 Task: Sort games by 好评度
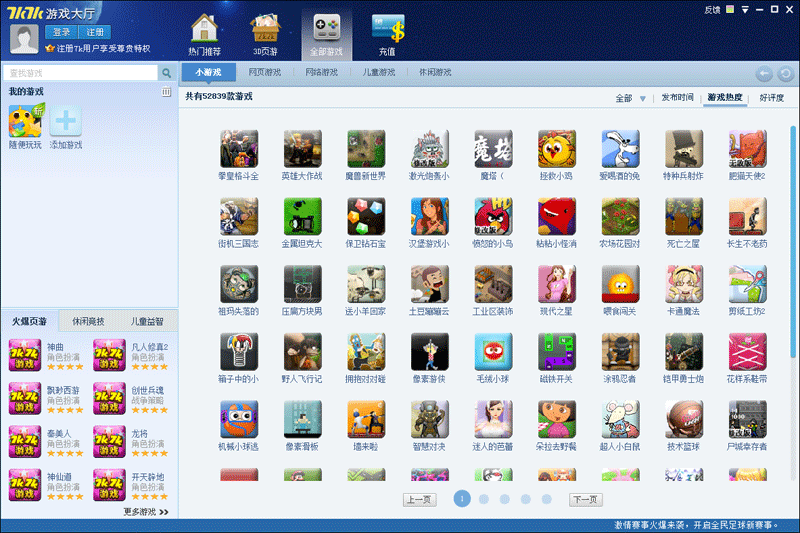771,97
